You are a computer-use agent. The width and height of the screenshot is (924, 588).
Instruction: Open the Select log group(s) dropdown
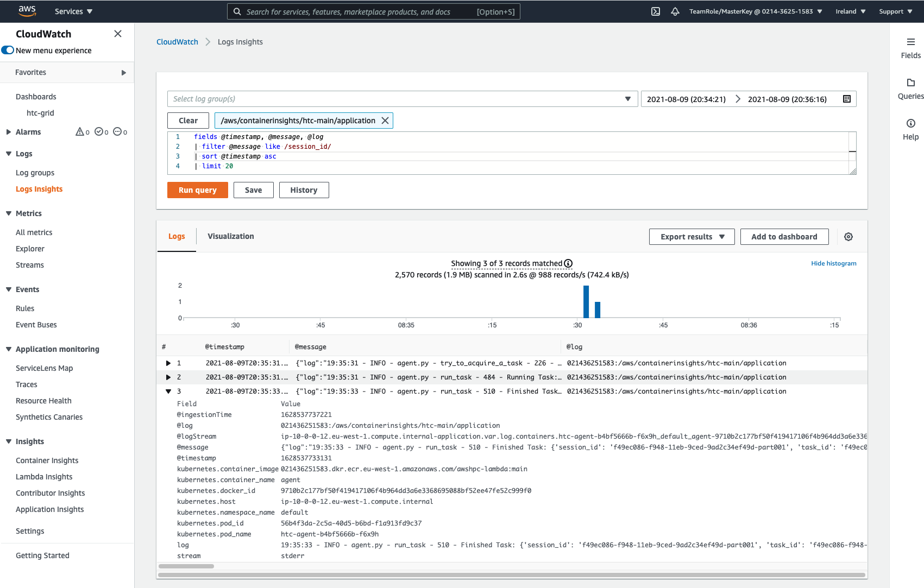pyautogui.click(x=402, y=99)
